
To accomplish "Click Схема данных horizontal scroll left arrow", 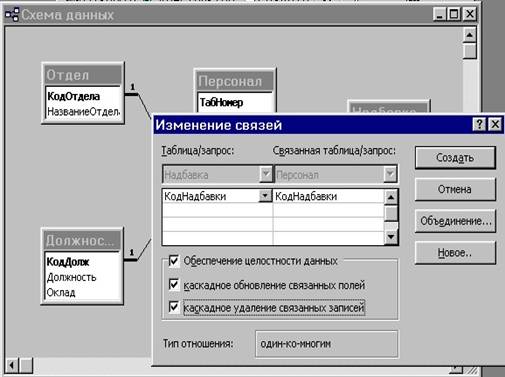I will click(12, 365).
